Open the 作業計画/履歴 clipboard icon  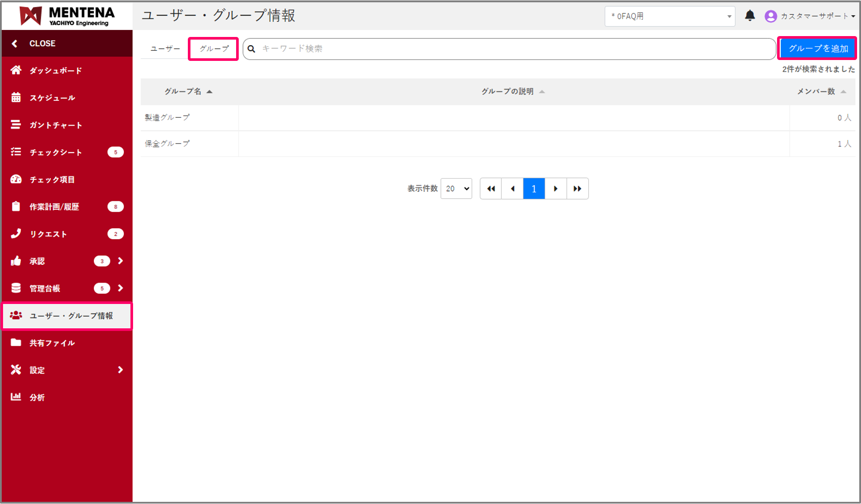(16, 207)
